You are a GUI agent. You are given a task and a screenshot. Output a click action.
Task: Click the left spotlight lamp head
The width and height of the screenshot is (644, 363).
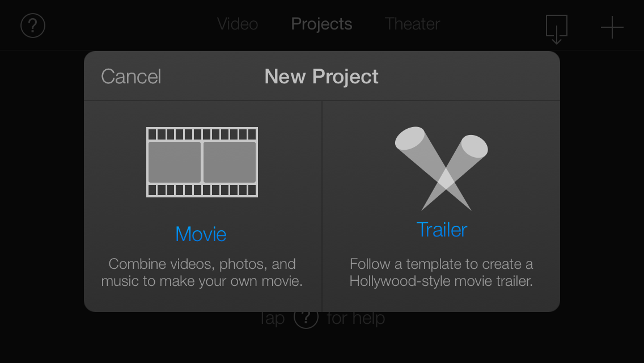pyautogui.click(x=410, y=138)
